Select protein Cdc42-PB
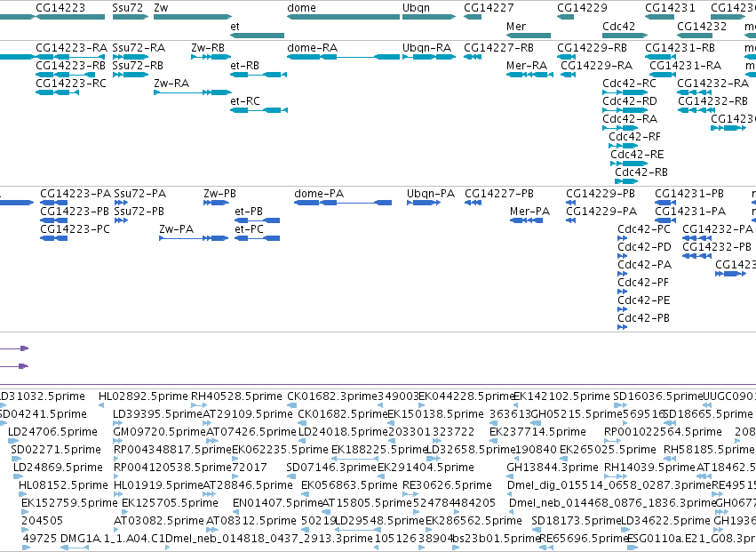756x552 pixels. [x=644, y=318]
